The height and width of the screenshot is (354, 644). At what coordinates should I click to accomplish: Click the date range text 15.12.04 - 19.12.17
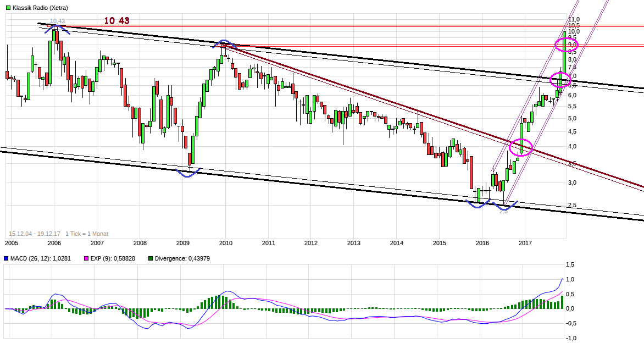[x=34, y=234]
